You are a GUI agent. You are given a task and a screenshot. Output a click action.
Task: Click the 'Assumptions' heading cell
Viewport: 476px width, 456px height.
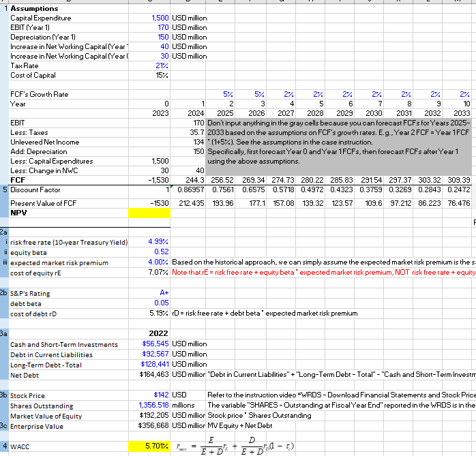[x=34, y=8]
